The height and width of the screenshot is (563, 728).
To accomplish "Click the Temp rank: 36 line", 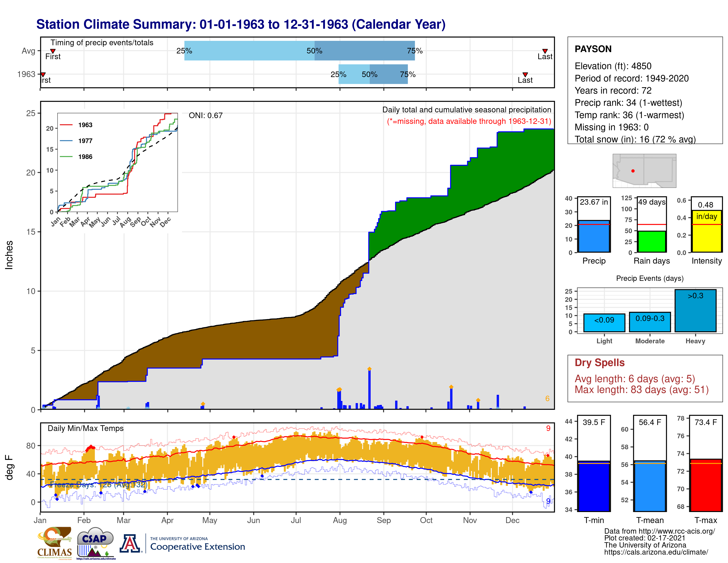I will 629,115.
